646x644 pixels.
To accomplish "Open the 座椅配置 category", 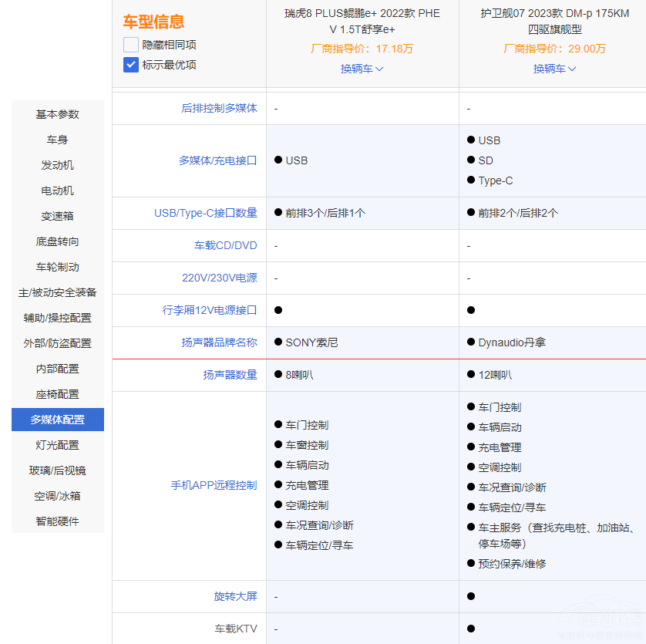I will coord(57,394).
